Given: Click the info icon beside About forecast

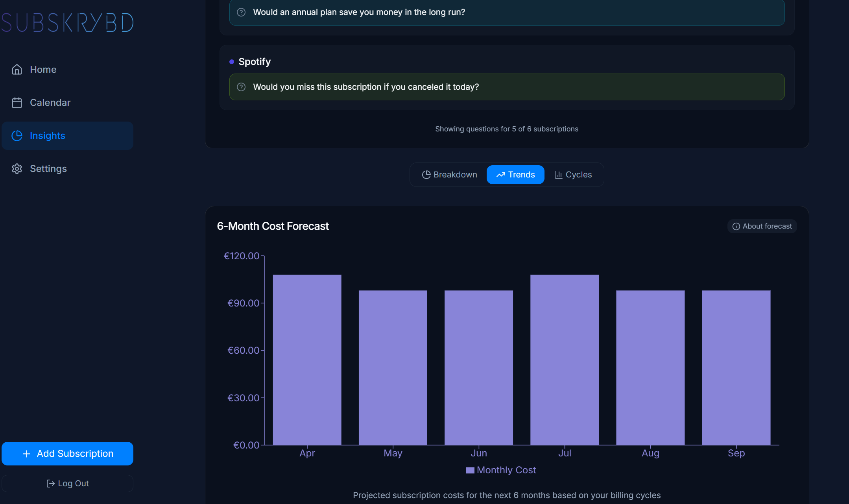Looking at the screenshot, I should [736, 226].
